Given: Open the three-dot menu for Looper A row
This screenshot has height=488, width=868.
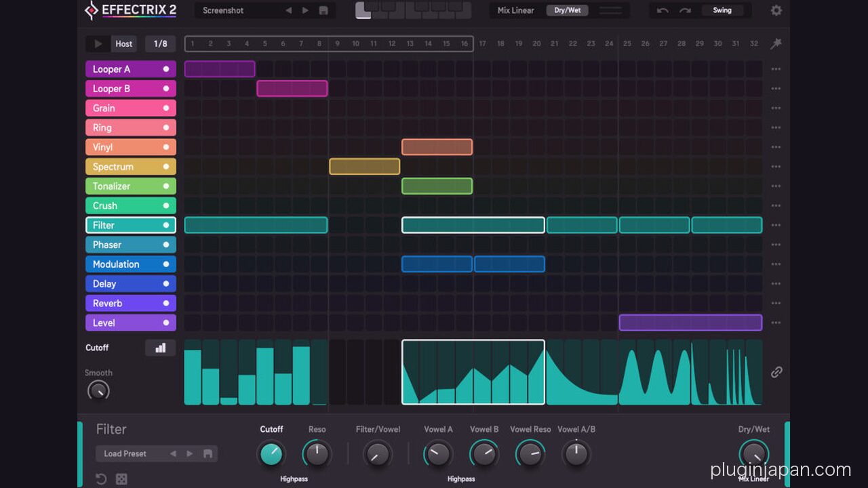Looking at the screenshot, I should pos(776,69).
